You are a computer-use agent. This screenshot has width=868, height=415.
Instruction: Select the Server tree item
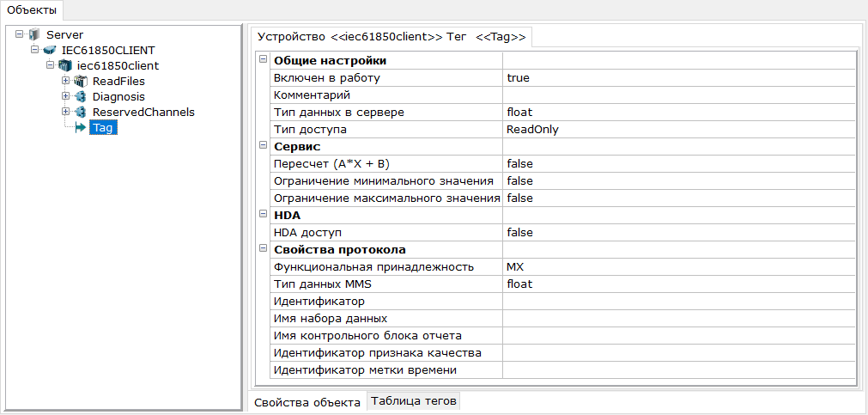pyautogui.click(x=65, y=35)
